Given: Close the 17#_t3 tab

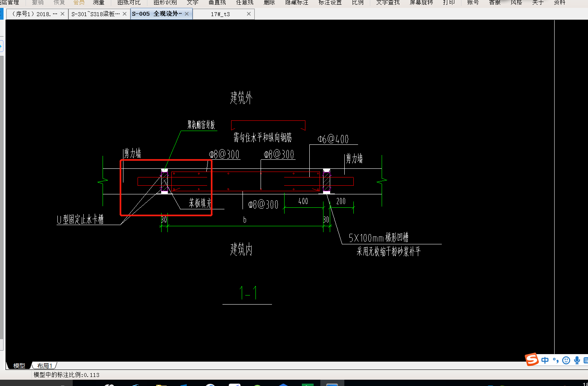Looking at the screenshot, I should pos(249,14).
